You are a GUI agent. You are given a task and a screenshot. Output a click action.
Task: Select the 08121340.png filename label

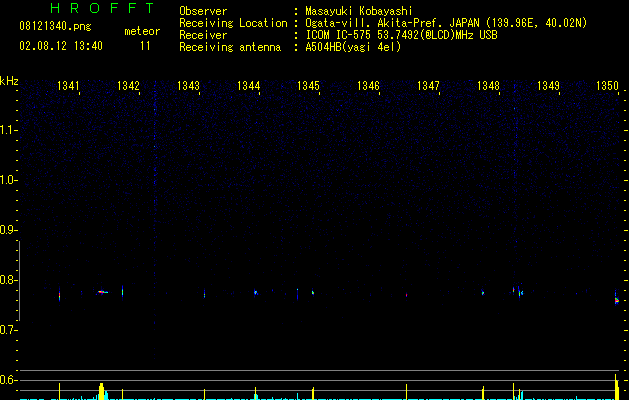pyautogui.click(x=55, y=27)
